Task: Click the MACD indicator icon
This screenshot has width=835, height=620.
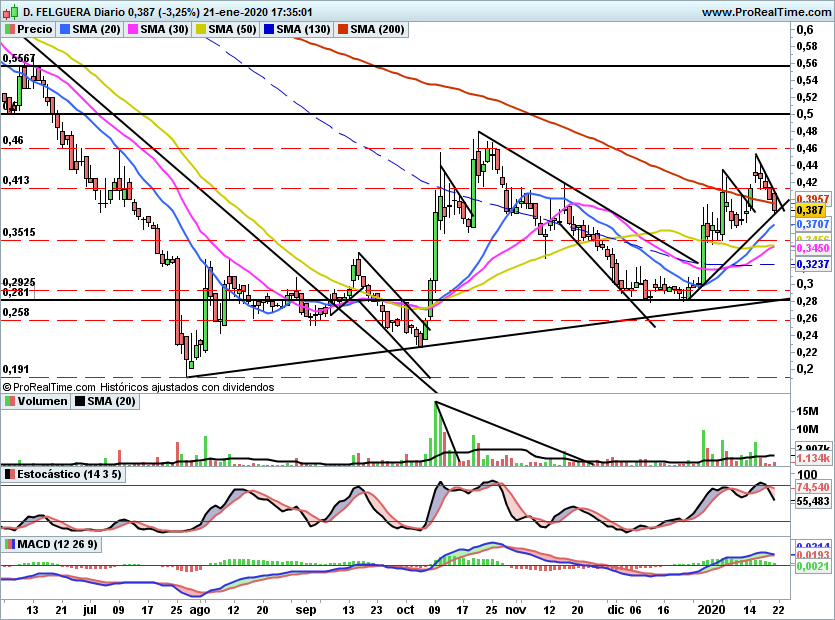Action: pos(10,544)
